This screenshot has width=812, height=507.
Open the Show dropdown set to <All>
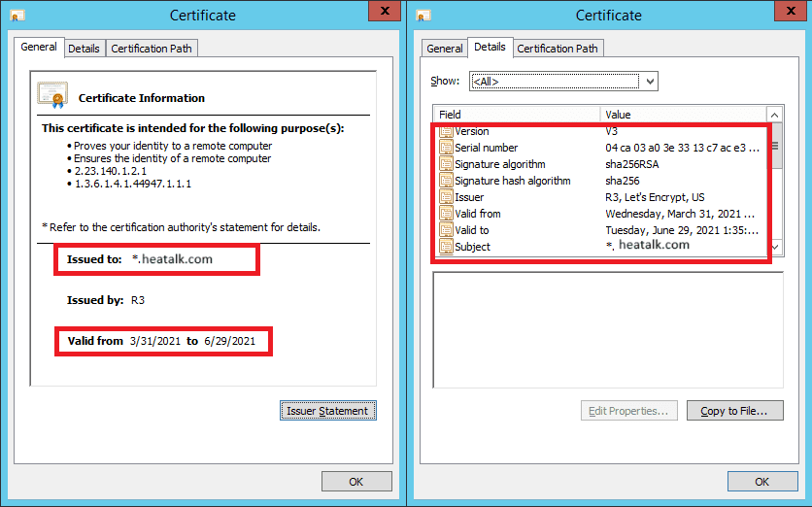(563, 82)
